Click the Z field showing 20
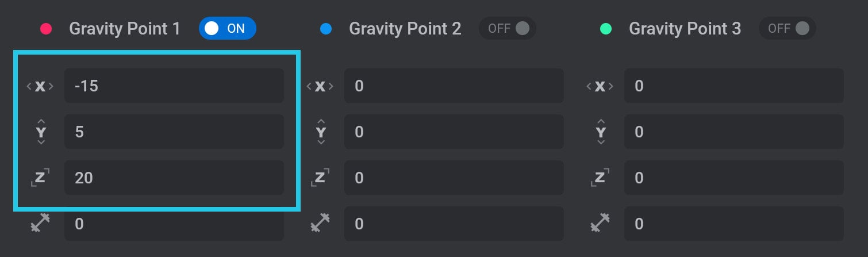 coord(174,178)
